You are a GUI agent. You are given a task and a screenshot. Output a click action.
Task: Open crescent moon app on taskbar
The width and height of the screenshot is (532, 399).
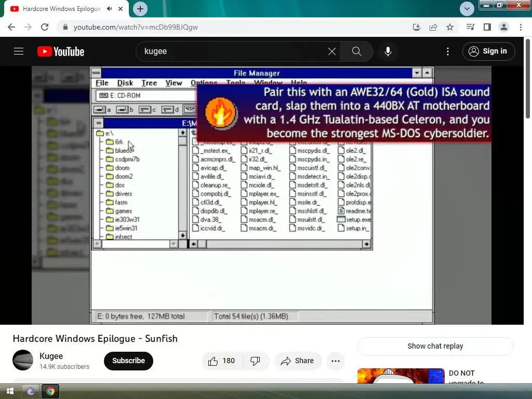click(x=31, y=392)
